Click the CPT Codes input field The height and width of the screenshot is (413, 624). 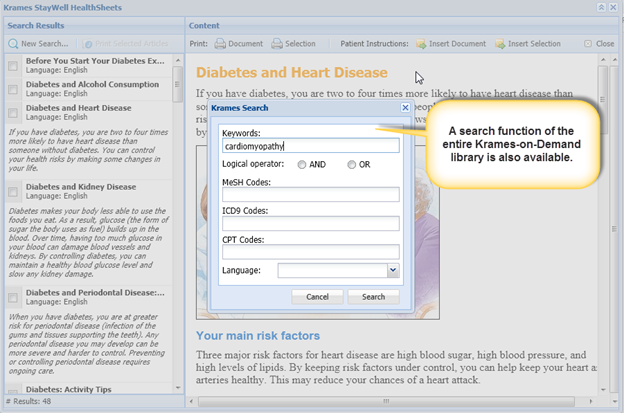point(311,252)
